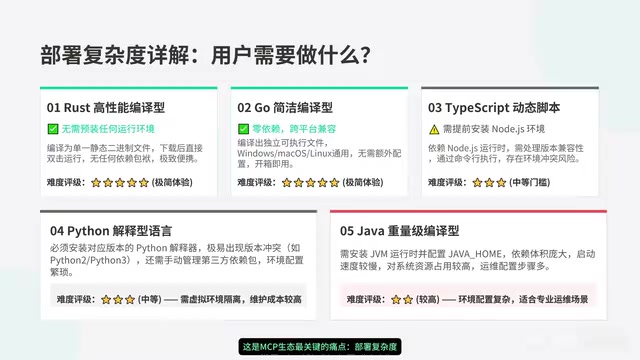Click the green checkmark icon in Rust card
This screenshot has height=360, width=640.
click(53, 129)
